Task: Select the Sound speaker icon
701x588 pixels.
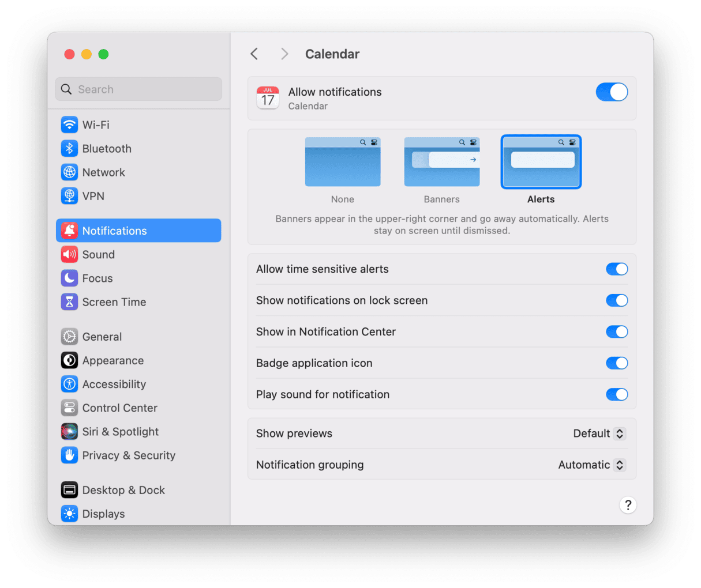Action: (x=69, y=255)
